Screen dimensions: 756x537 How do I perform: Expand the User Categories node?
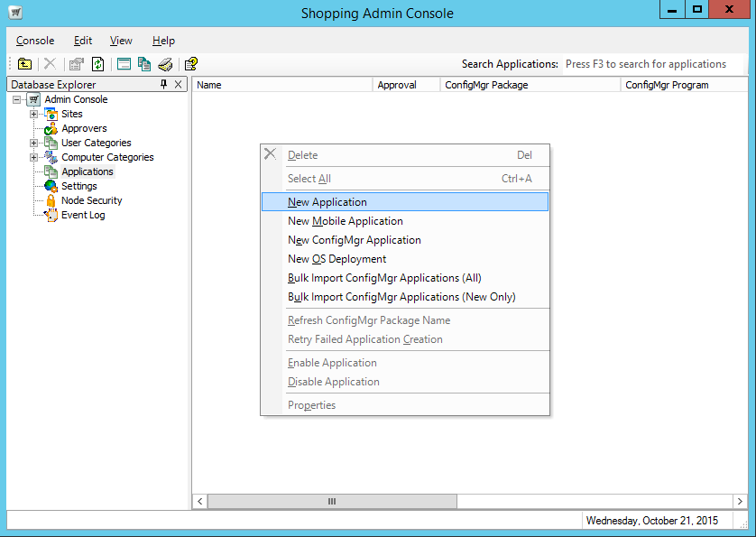coord(33,143)
